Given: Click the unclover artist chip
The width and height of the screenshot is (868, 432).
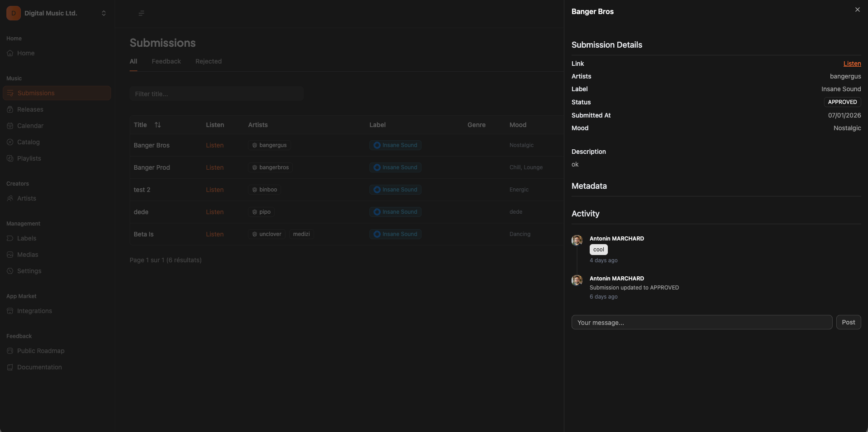Looking at the screenshot, I should pyautogui.click(x=267, y=234).
